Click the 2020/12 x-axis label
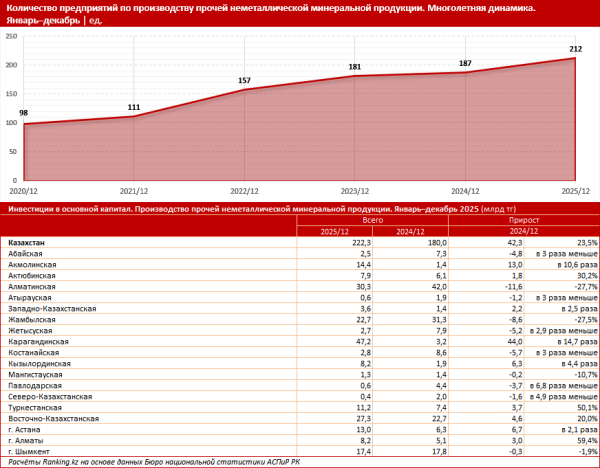The width and height of the screenshot is (600, 468). 24,189
